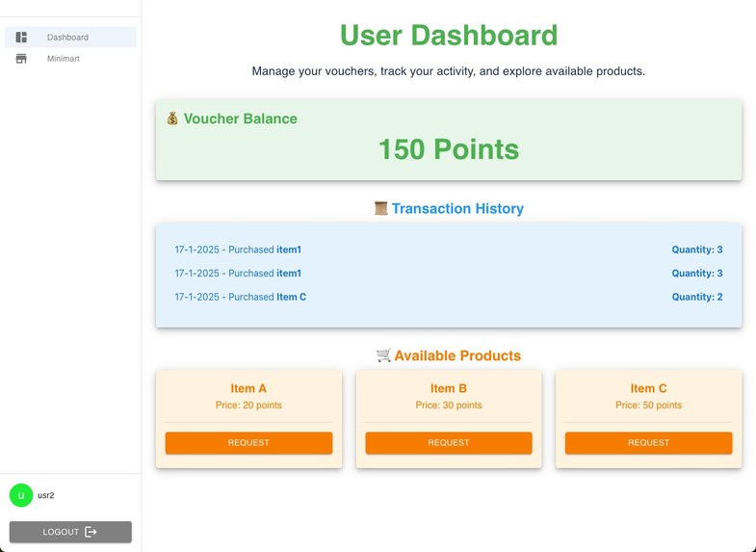Click the Transaction History heading
Screen dimensions: 756x552
(457, 208)
